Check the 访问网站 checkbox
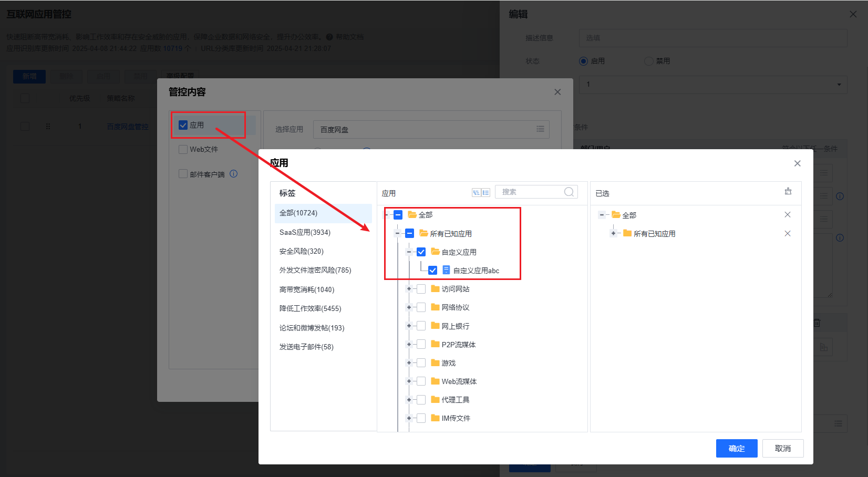 coord(421,289)
